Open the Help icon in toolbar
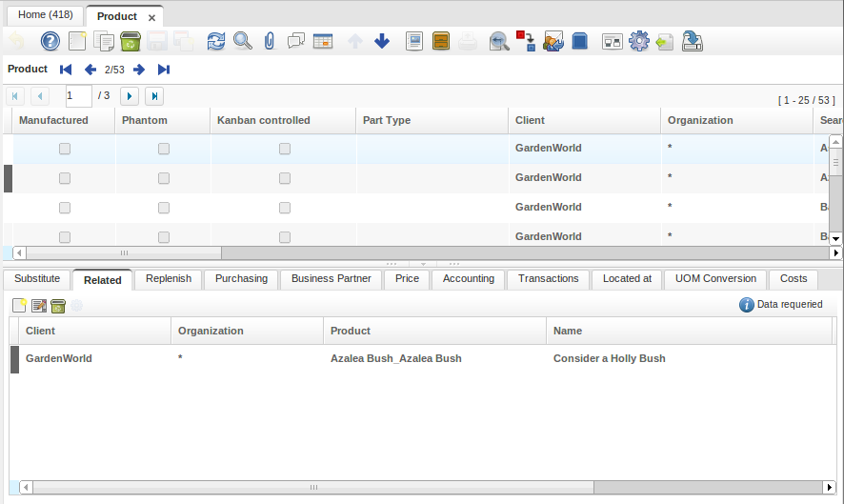This screenshot has height=504, width=844. [x=50, y=41]
